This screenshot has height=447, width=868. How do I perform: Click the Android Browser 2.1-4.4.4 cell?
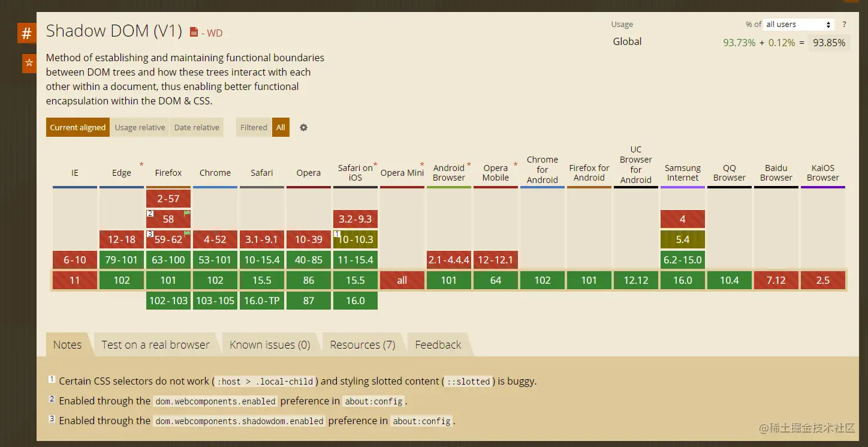click(x=449, y=260)
